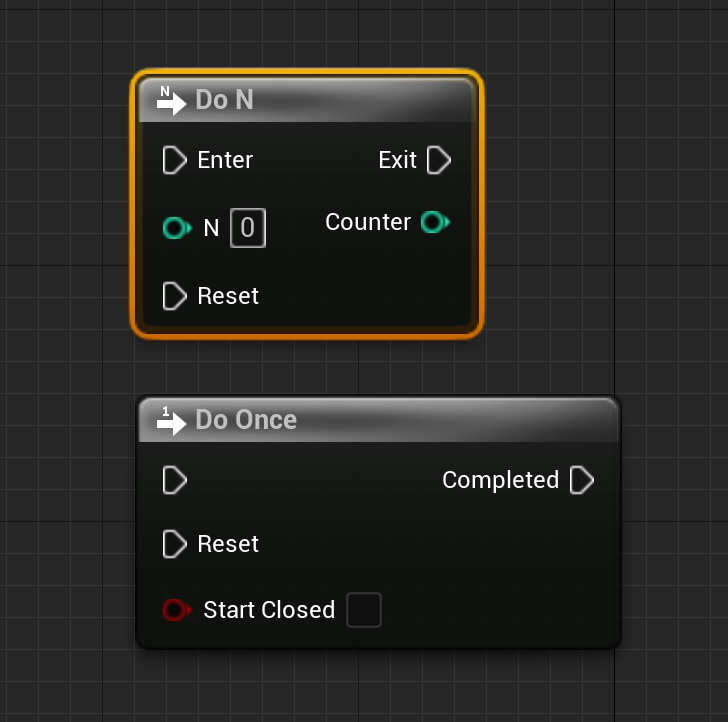The height and width of the screenshot is (722, 728).
Task: Click the Exit label on Do N
Action: coord(397,160)
